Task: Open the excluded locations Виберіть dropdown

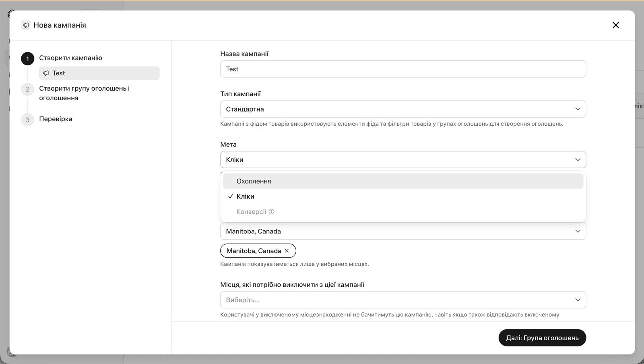Action: pos(403,300)
